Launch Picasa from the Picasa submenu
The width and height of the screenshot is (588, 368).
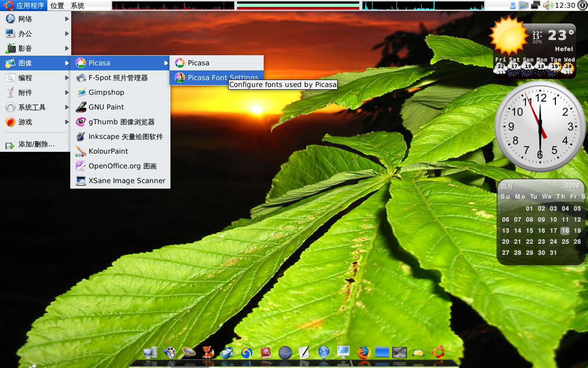point(216,63)
